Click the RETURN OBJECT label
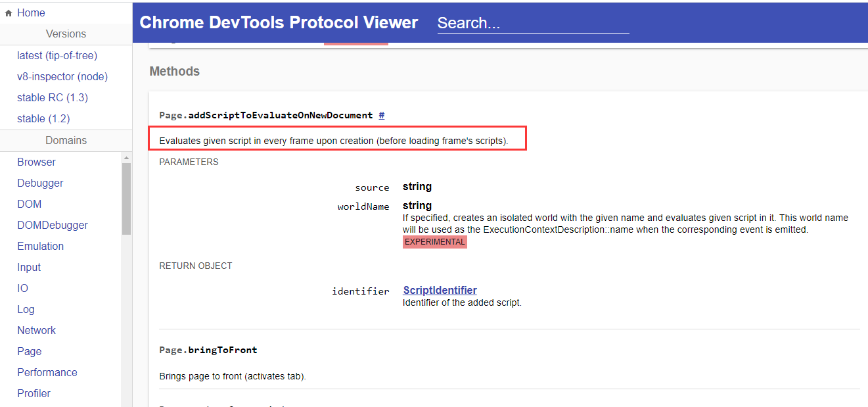Image resolution: width=868 pixels, height=407 pixels. click(196, 266)
